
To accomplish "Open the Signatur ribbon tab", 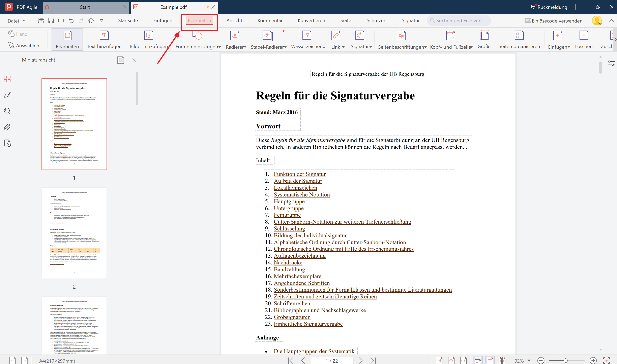I will coord(410,21).
